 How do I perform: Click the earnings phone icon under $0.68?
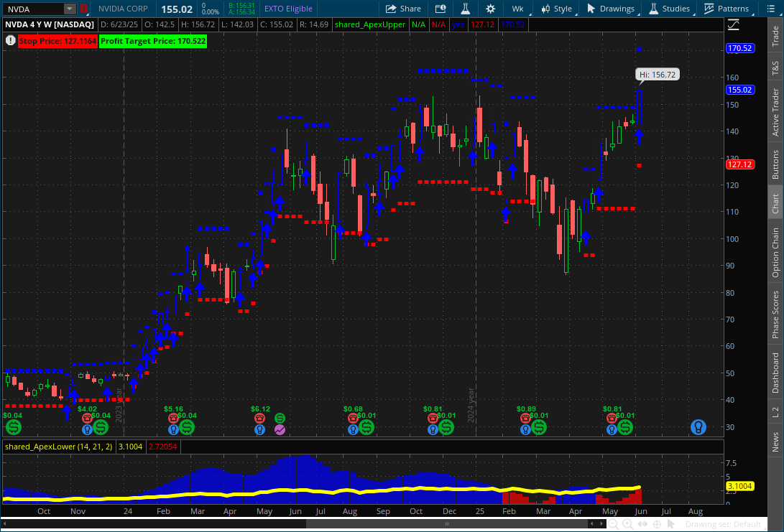point(353,418)
